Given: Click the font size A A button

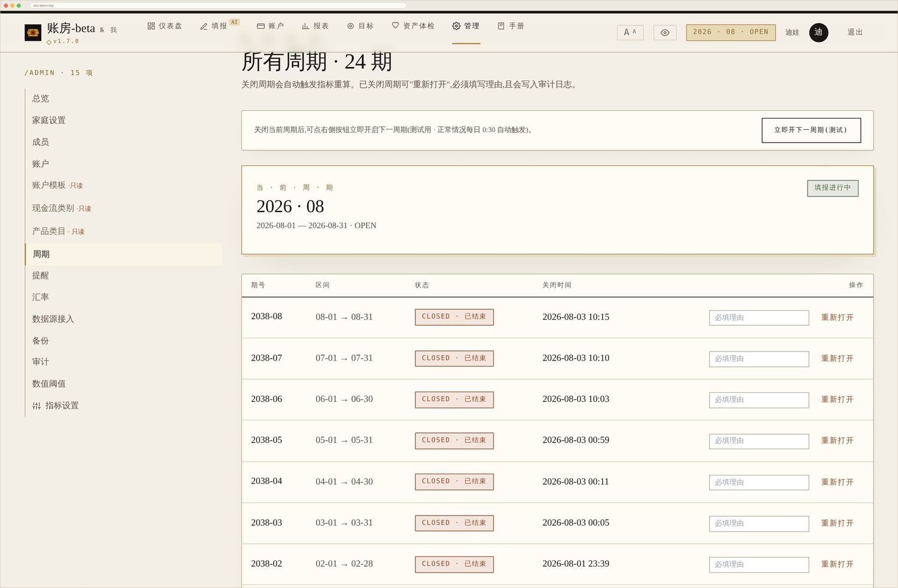Looking at the screenshot, I should click(x=630, y=32).
